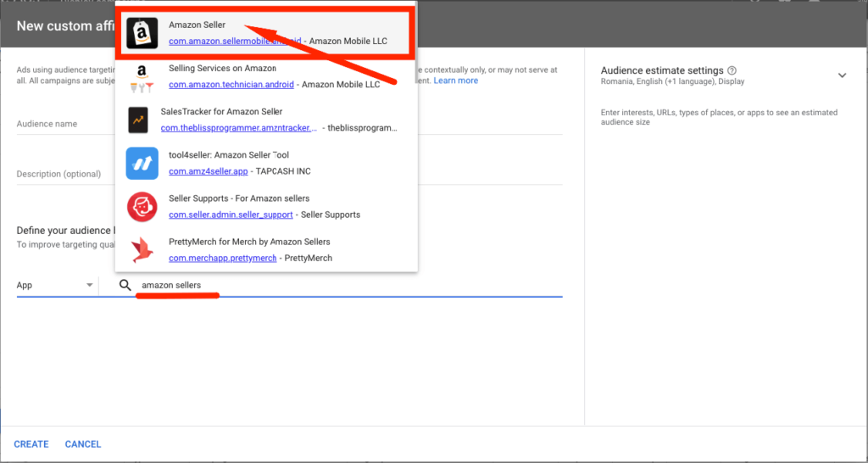Click the PrettyMerch bird icon
The image size is (868, 463).
point(142,249)
